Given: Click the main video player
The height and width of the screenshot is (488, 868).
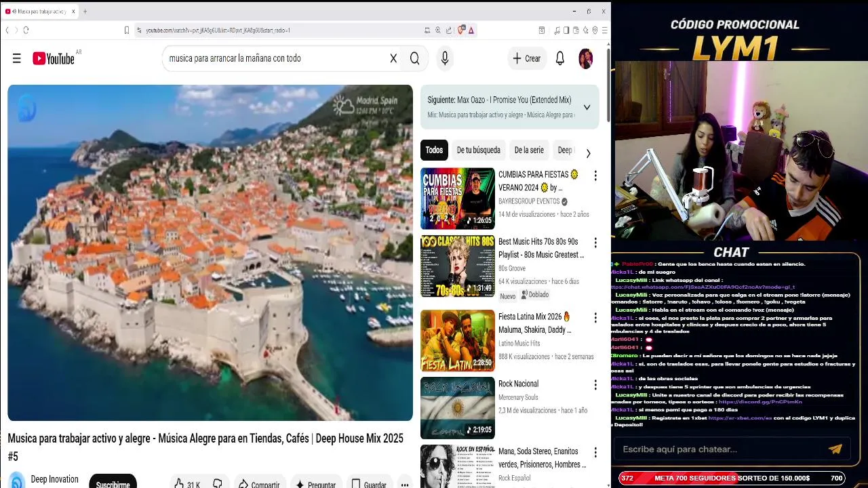Looking at the screenshot, I should coord(210,253).
